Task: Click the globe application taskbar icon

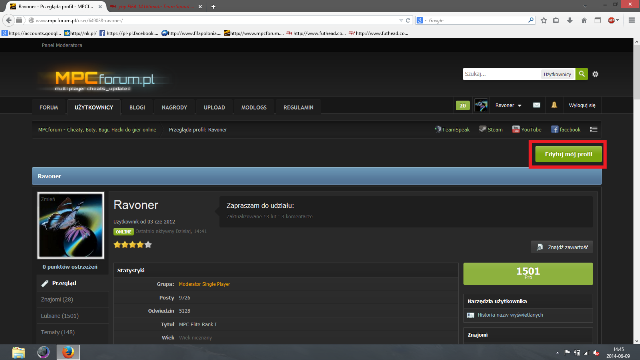Action: tap(43, 352)
